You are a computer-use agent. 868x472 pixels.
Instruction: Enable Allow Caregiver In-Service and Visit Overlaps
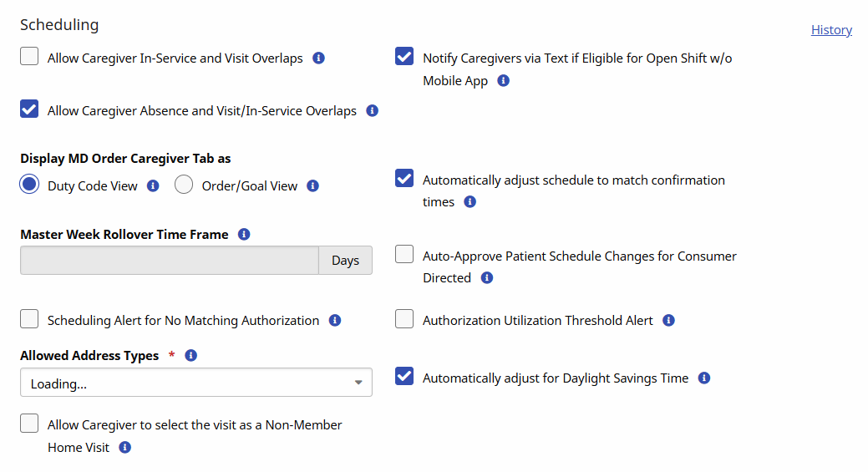coord(29,57)
